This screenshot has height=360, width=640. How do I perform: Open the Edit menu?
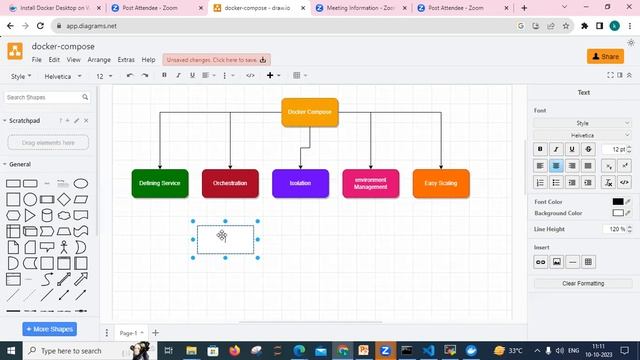coord(54,60)
